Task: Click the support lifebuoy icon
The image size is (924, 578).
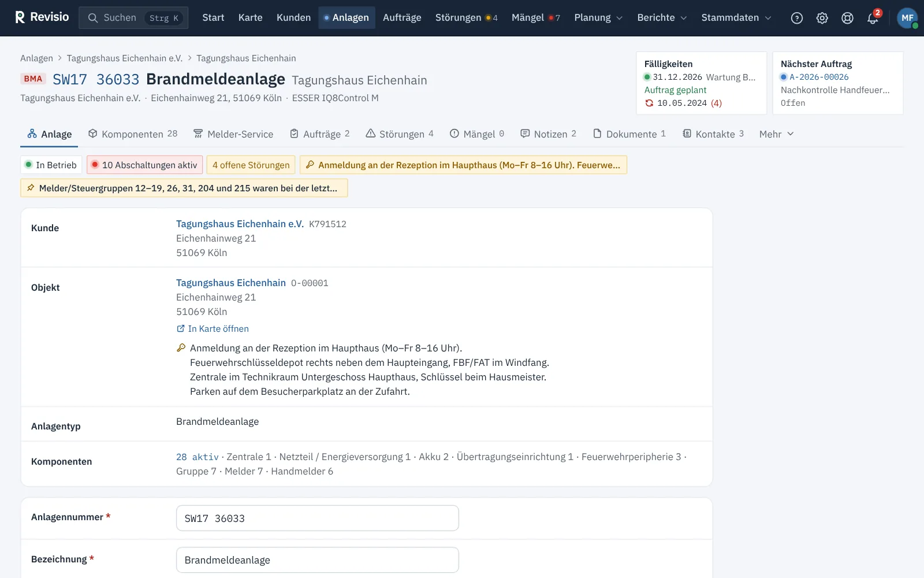Action: point(847,18)
